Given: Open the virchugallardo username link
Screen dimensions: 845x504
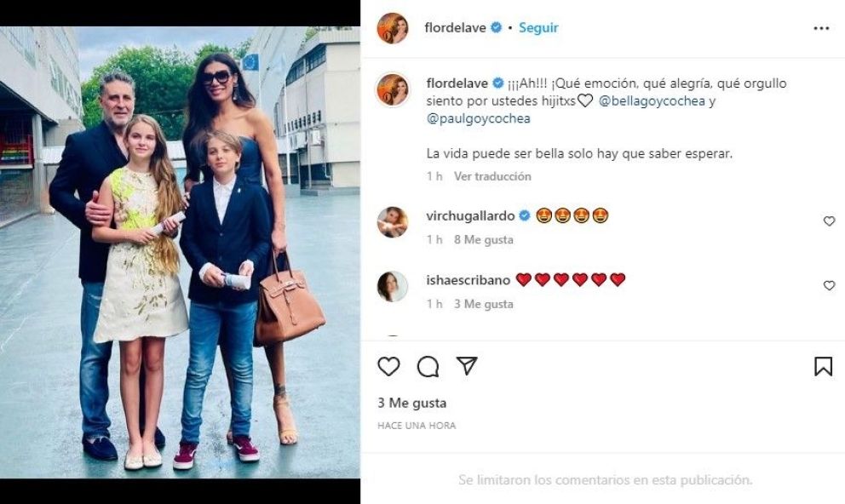Looking at the screenshot, I should click(470, 216).
